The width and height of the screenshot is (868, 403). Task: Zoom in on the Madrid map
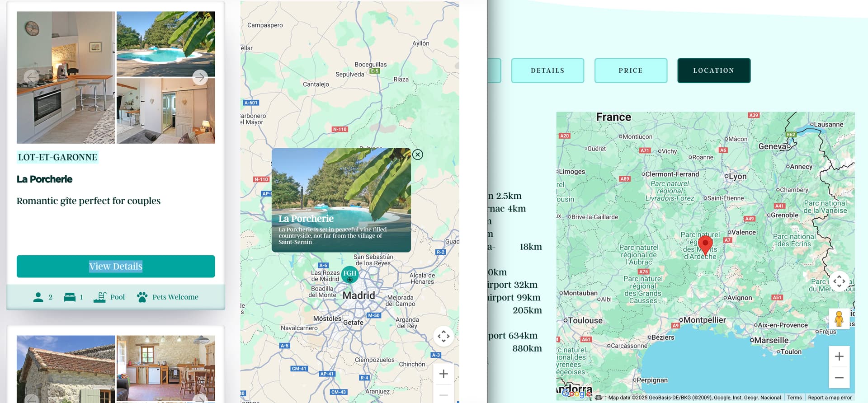click(443, 374)
